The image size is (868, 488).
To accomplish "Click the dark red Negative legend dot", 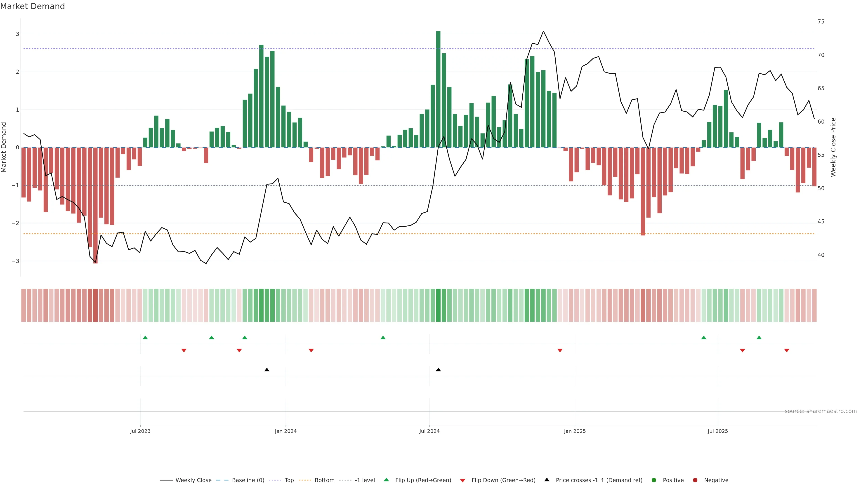I will [695, 480].
